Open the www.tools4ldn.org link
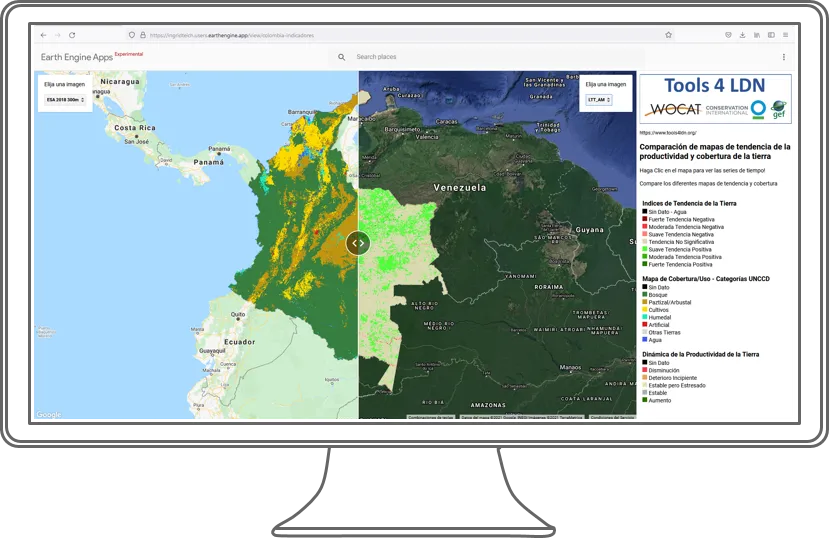This screenshot has height=538, width=829. pos(668,132)
